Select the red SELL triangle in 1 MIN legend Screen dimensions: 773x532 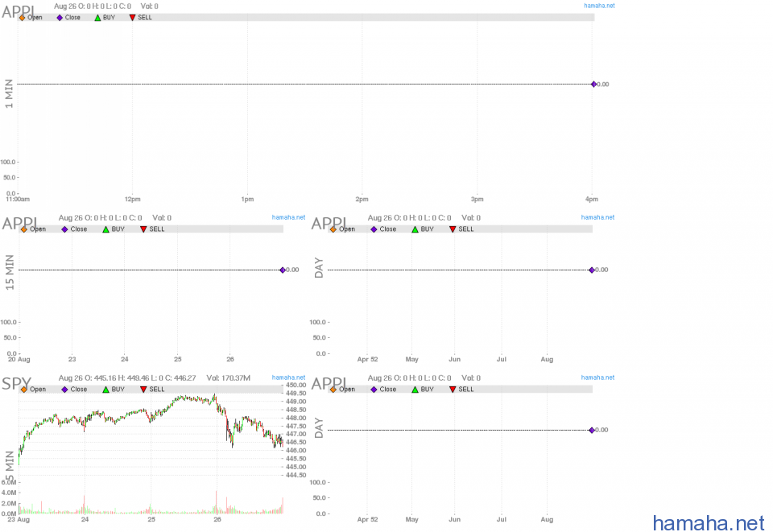point(133,17)
